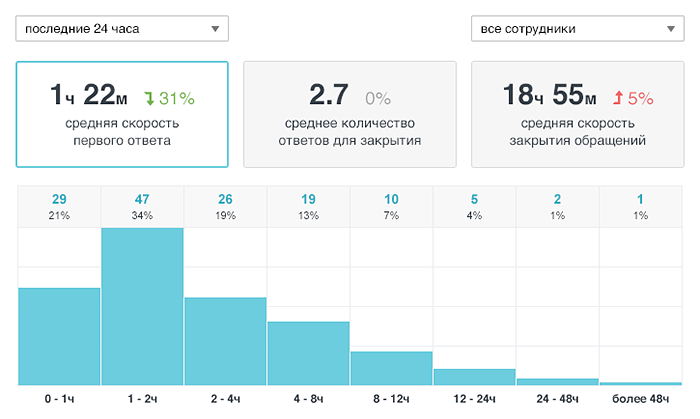Click the '2.7' value
The height and width of the screenshot is (419, 700).
point(329,95)
